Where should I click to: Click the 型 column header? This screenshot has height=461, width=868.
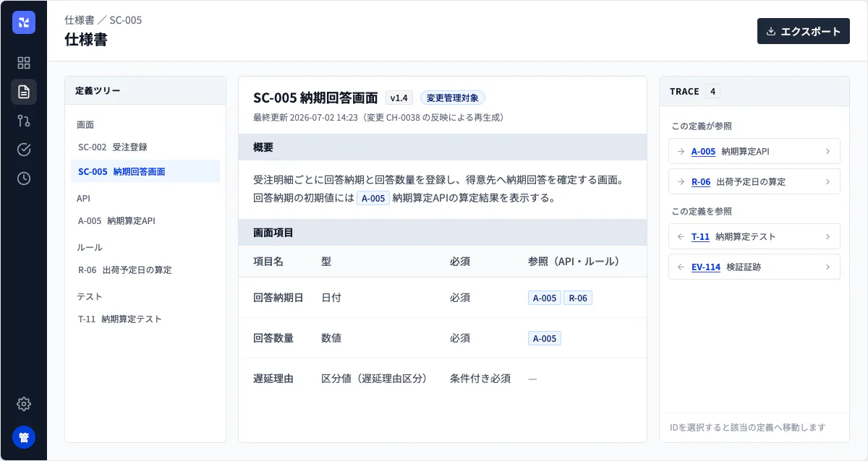[x=326, y=262]
